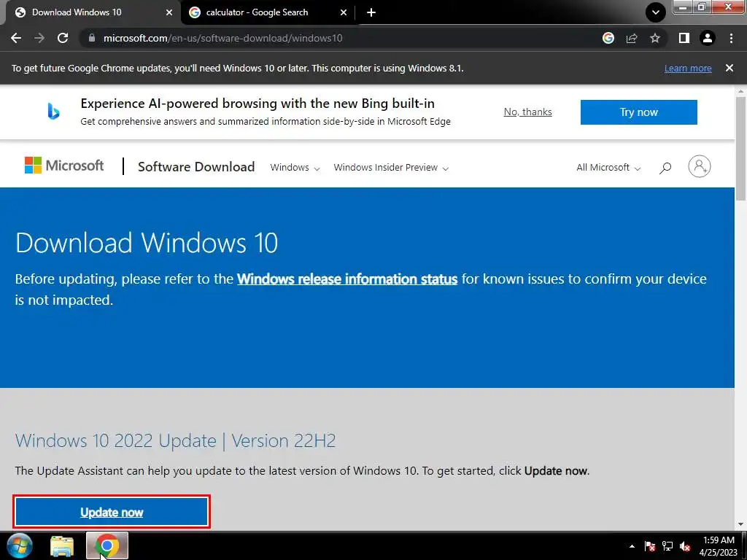The image size is (747, 560).
Task: Click the network status tray icon
Action: (667, 546)
